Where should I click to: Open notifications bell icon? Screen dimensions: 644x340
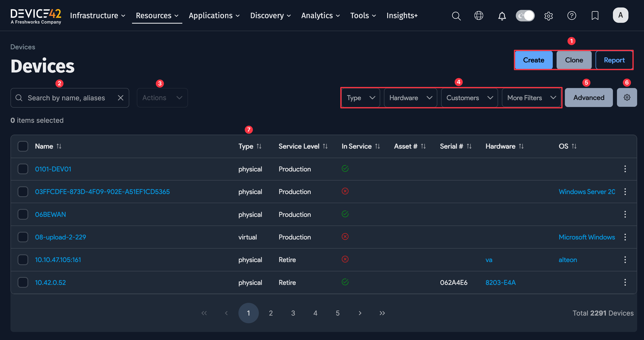pyautogui.click(x=502, y=16)
